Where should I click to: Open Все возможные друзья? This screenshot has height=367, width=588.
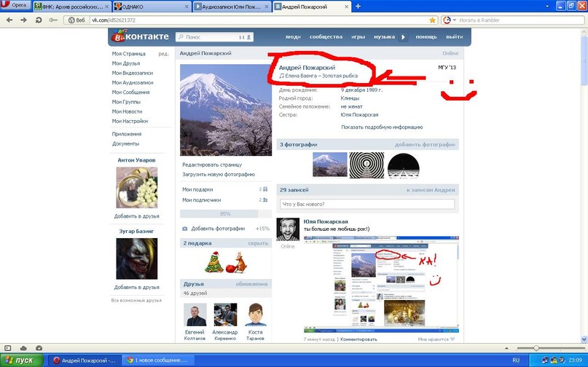point(136,301)
